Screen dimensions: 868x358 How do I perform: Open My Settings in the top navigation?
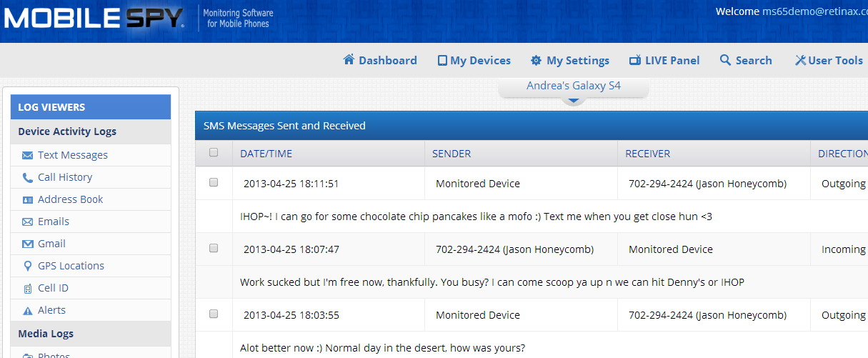click(x=570, y=61)
